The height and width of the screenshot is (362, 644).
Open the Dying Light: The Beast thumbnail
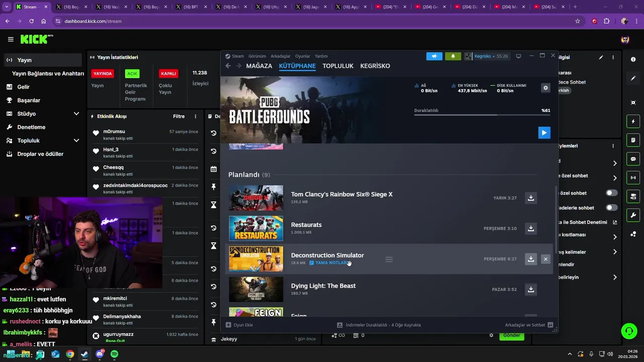point(256,289)
